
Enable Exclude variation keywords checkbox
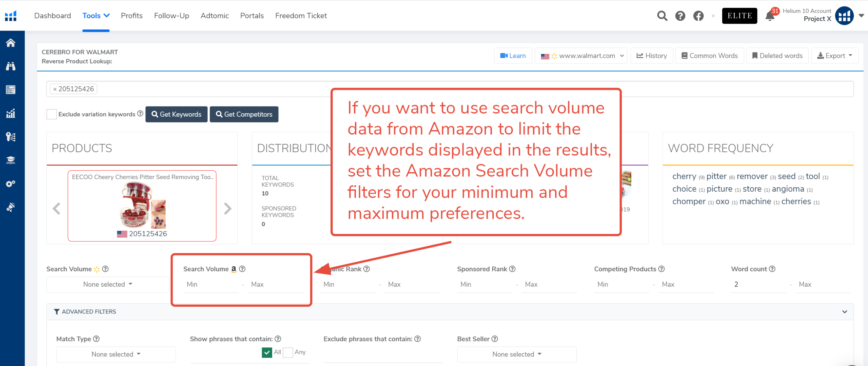click(52, 114)
